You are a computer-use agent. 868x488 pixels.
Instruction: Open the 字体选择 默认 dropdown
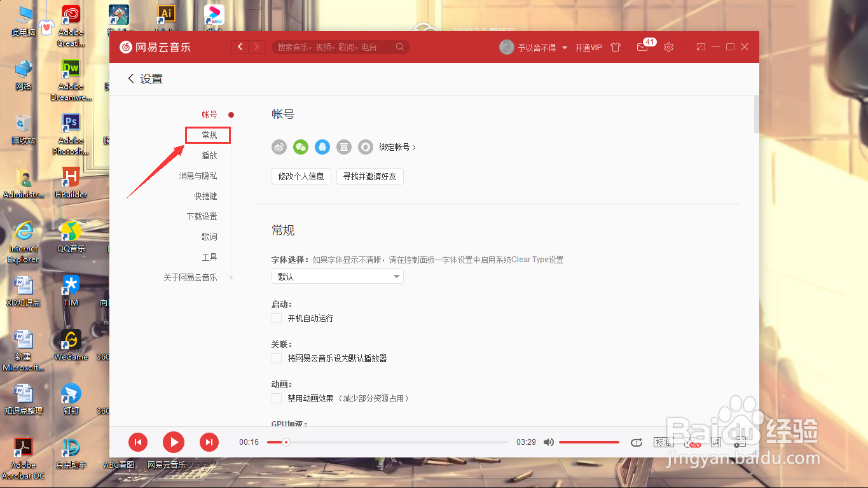point(338,276)
